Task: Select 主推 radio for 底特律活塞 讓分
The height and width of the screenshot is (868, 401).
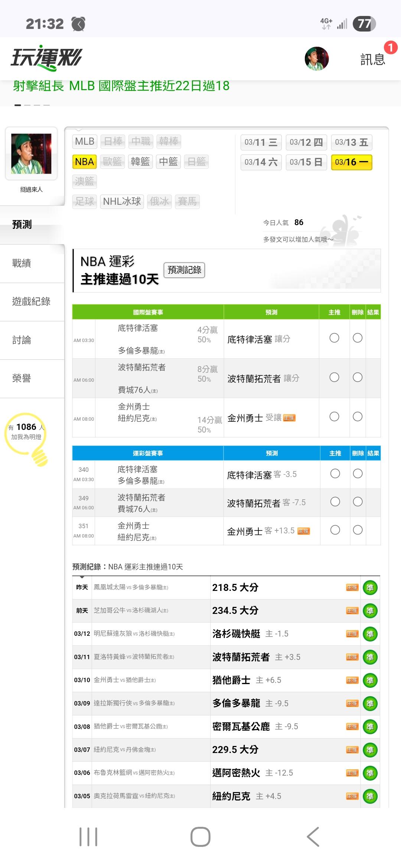Action: pos(334,338)
